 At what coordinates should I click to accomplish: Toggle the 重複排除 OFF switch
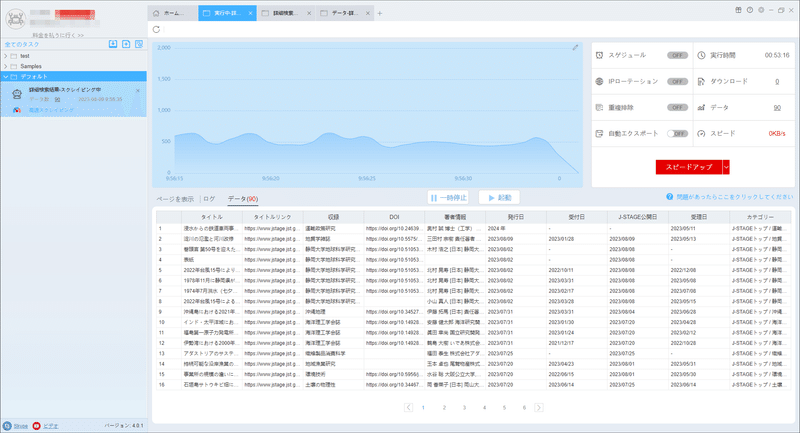(678, 108)
